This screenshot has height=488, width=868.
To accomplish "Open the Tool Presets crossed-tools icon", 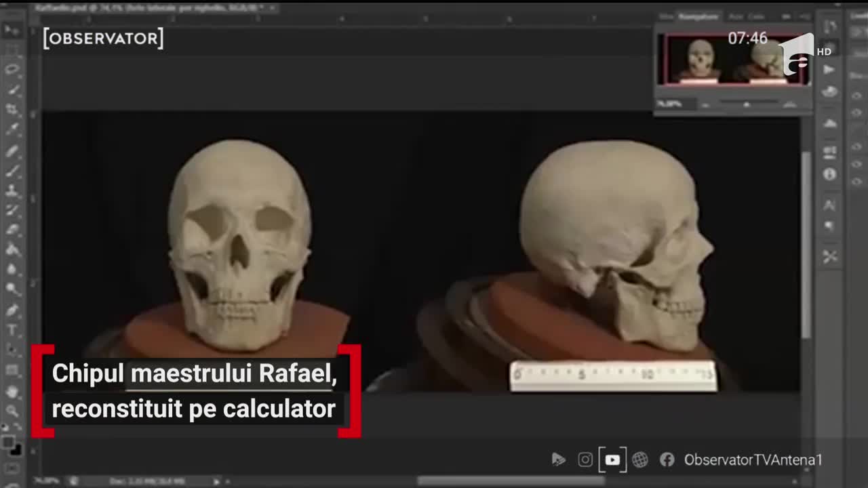I will coord(830,257).
